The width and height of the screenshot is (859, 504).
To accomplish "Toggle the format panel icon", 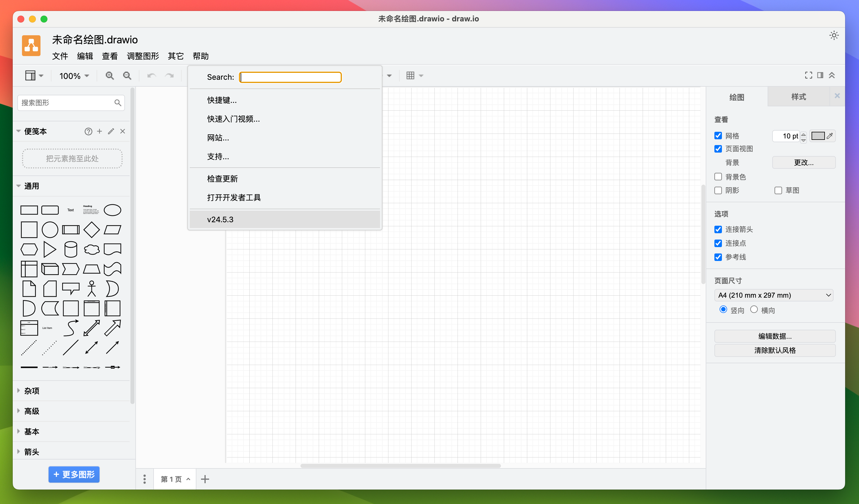I will point(820,75).
